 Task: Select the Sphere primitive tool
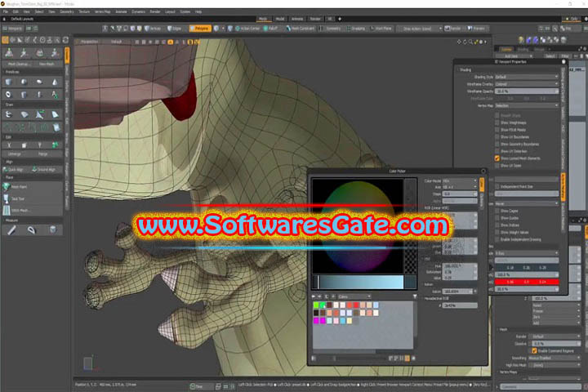[x=24, y=82]
